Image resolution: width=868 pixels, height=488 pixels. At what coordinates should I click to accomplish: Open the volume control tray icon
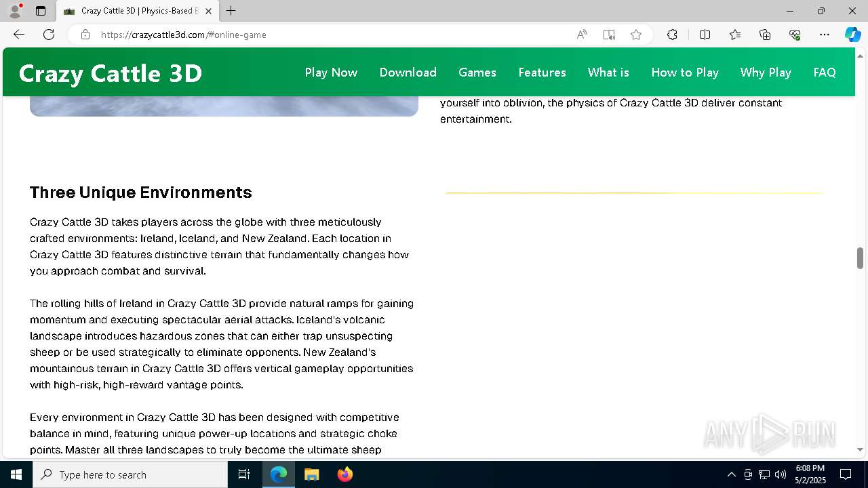781,474
